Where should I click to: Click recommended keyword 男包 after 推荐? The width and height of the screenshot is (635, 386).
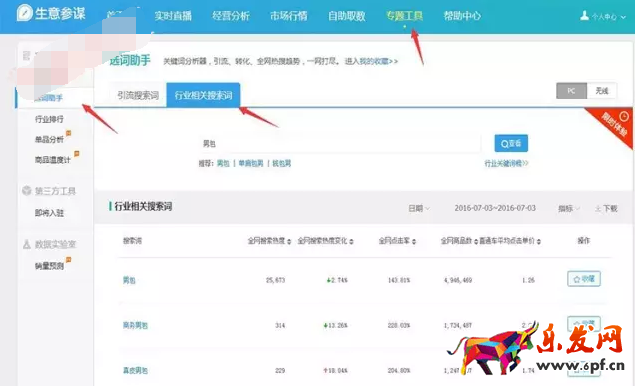coord(223,163)
